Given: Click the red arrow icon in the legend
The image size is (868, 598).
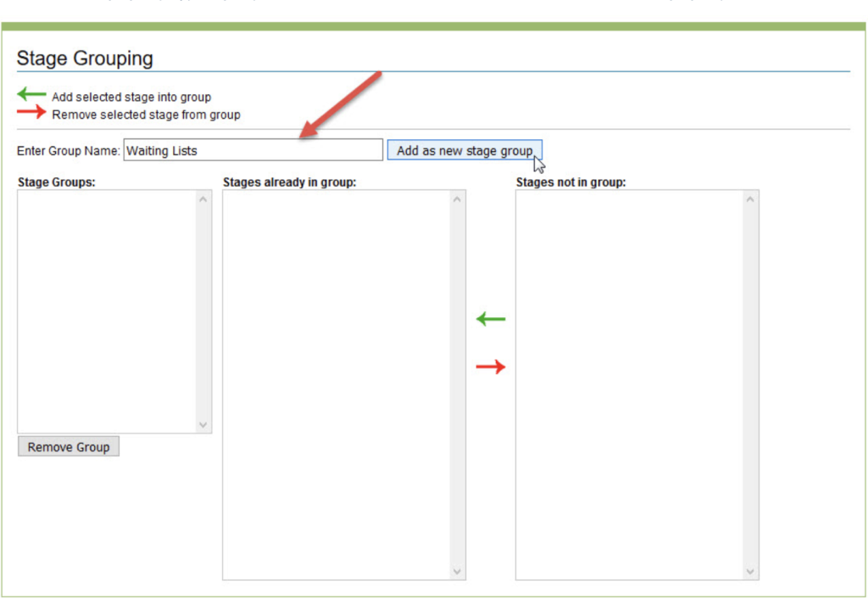Looking at the screenshot, I should pyautogui.click(x=31, y=113).
